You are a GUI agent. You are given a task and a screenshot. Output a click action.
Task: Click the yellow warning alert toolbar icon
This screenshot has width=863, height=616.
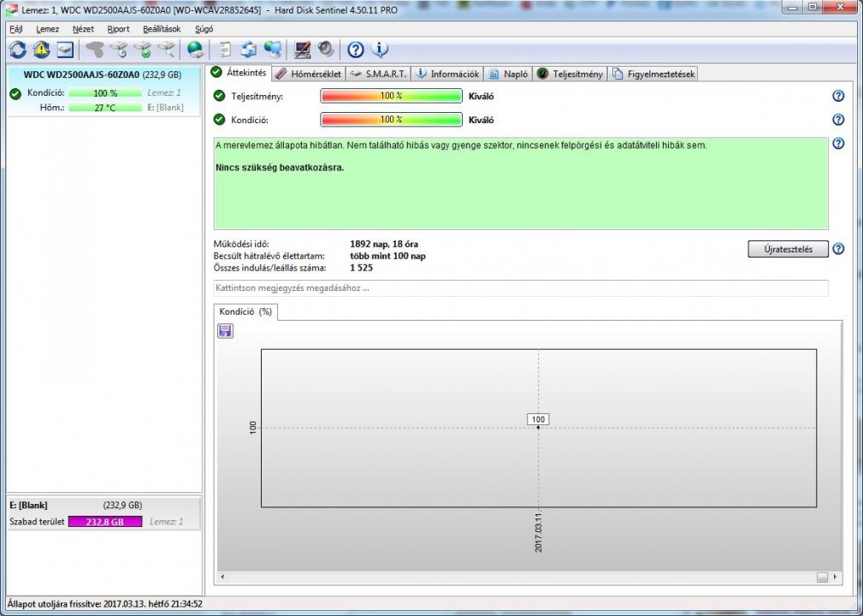(x=41, y=50)
